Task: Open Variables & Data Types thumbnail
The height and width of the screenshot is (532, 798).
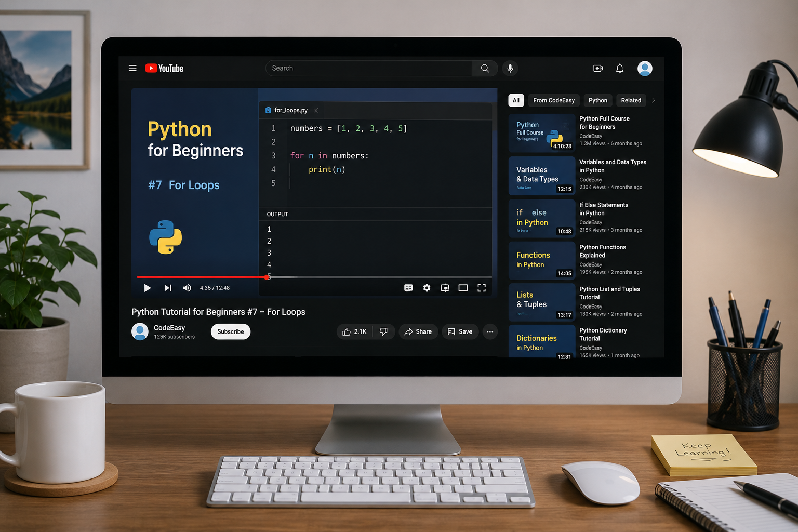Action: (x=542, y=176)
